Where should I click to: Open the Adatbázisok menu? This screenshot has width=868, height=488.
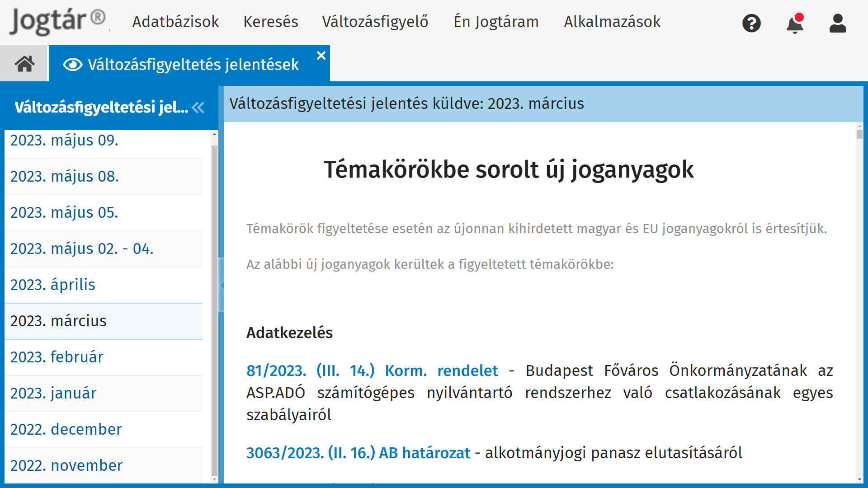pyautogui.click(x=175, y=22)
